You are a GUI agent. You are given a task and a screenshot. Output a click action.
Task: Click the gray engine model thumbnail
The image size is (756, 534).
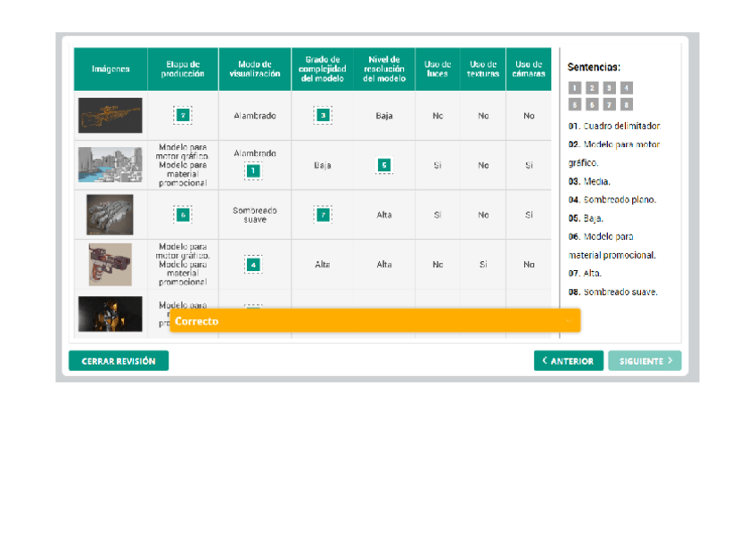110,215
